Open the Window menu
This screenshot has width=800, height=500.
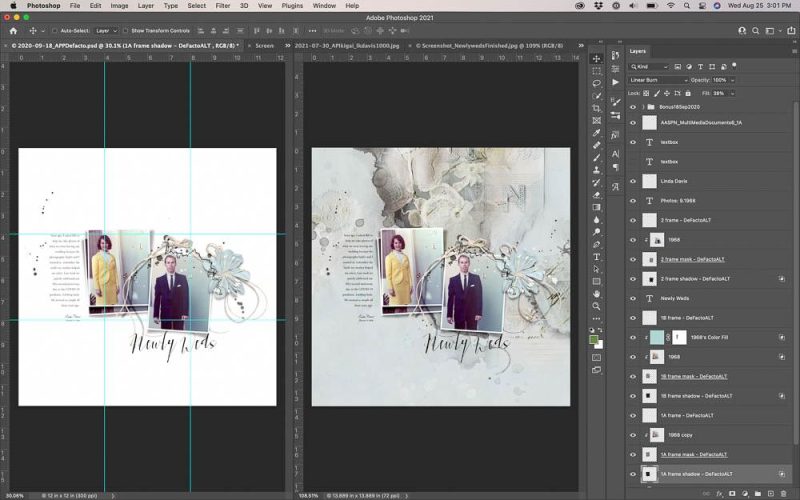(324, 6)
